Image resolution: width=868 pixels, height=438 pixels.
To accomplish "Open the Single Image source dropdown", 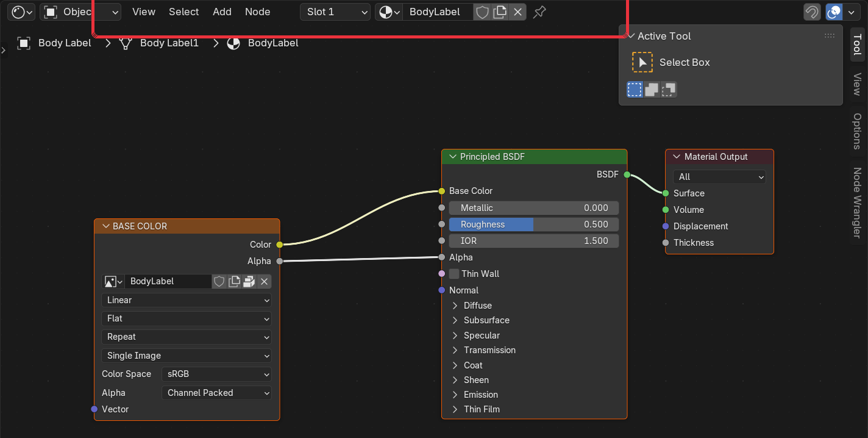I will tap(187, 356).
